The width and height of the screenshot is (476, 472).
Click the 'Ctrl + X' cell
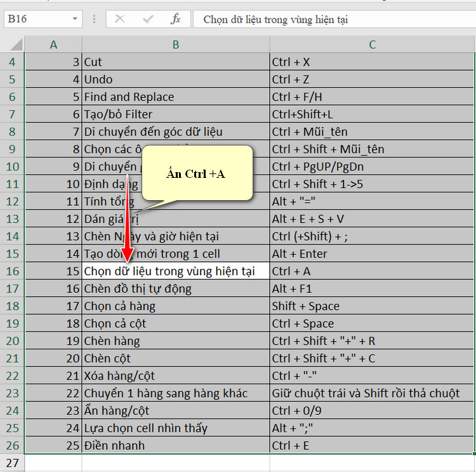click(x=371, y=62)
